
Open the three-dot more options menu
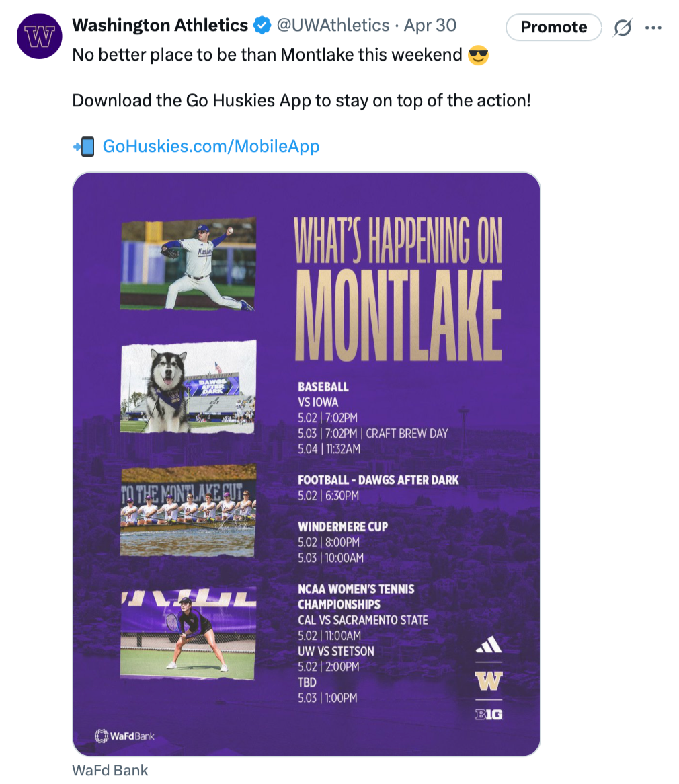(x=653, y=28)
